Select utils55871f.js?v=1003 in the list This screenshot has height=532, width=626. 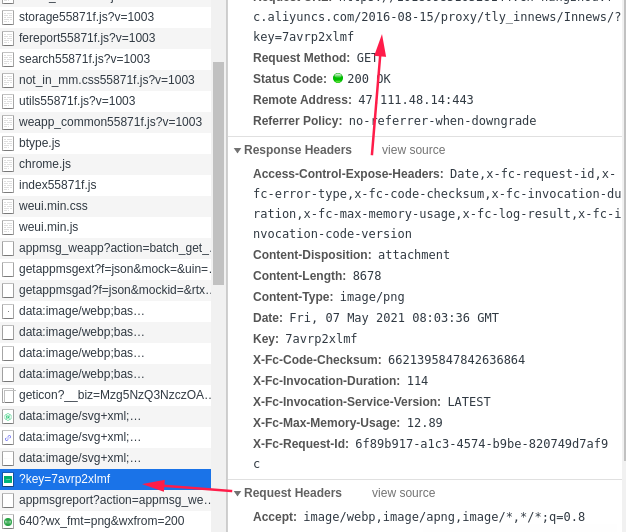106,101
